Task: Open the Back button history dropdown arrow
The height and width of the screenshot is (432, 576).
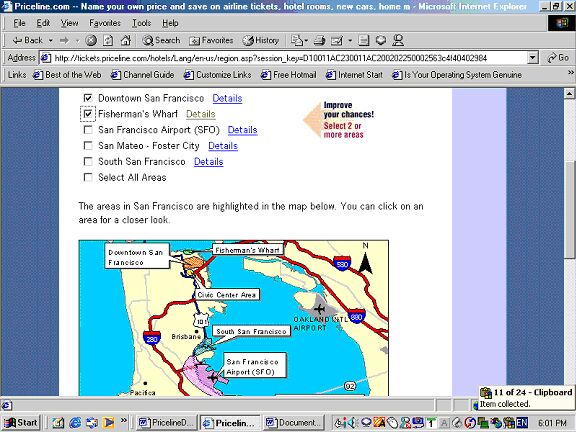Action: [51, 40]
